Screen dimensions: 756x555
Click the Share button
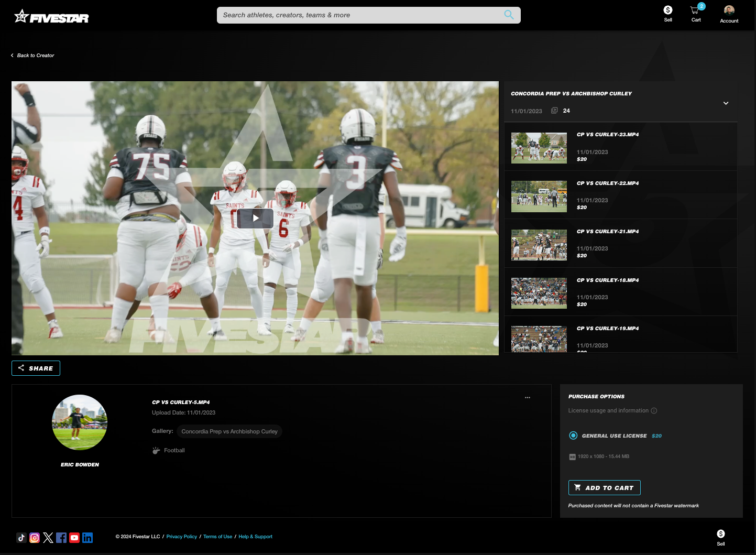tap(36, 368)
